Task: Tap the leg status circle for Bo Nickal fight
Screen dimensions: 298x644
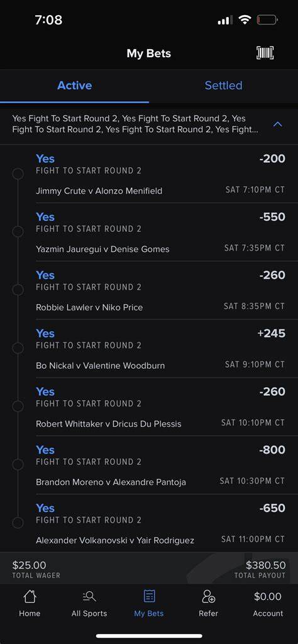Action: [x=18, y=348]
